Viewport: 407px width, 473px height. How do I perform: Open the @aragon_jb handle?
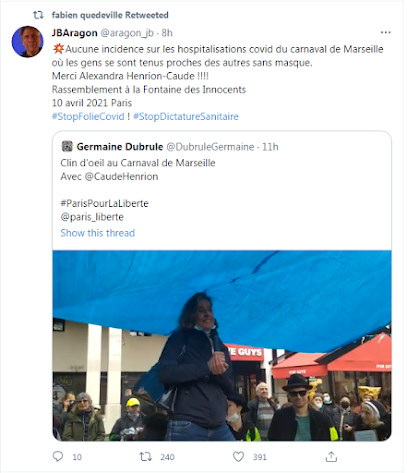pyautogui.click(x=127, y=33)
